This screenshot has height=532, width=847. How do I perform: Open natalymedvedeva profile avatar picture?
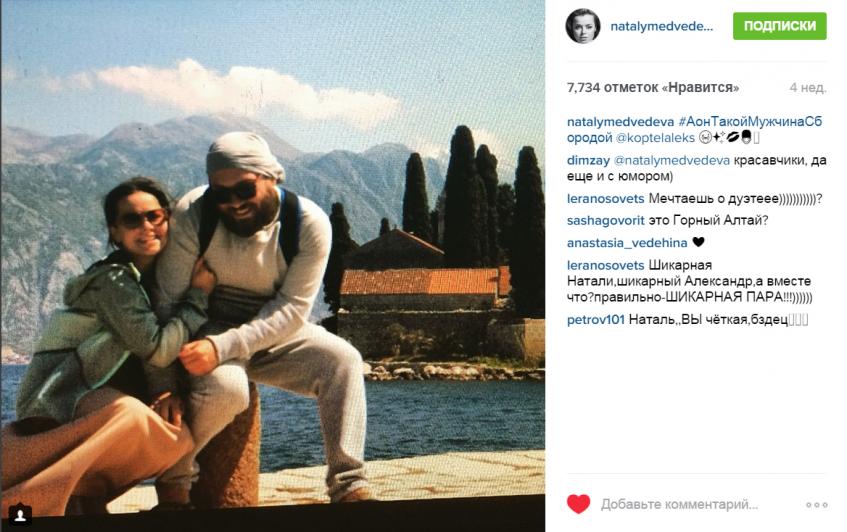[583, 26]
